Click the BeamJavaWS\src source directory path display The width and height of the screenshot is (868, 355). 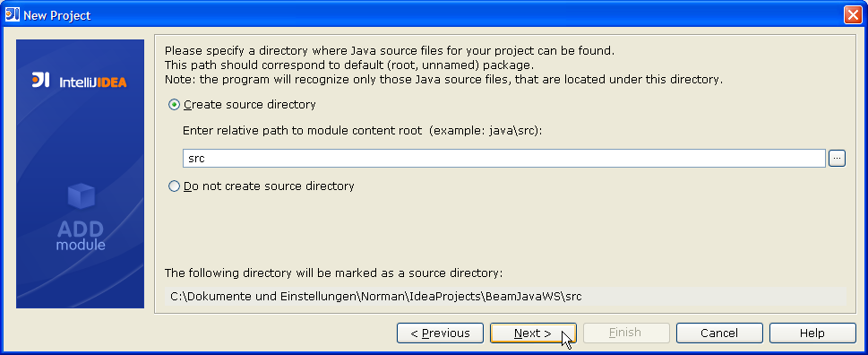click(506, 297)
